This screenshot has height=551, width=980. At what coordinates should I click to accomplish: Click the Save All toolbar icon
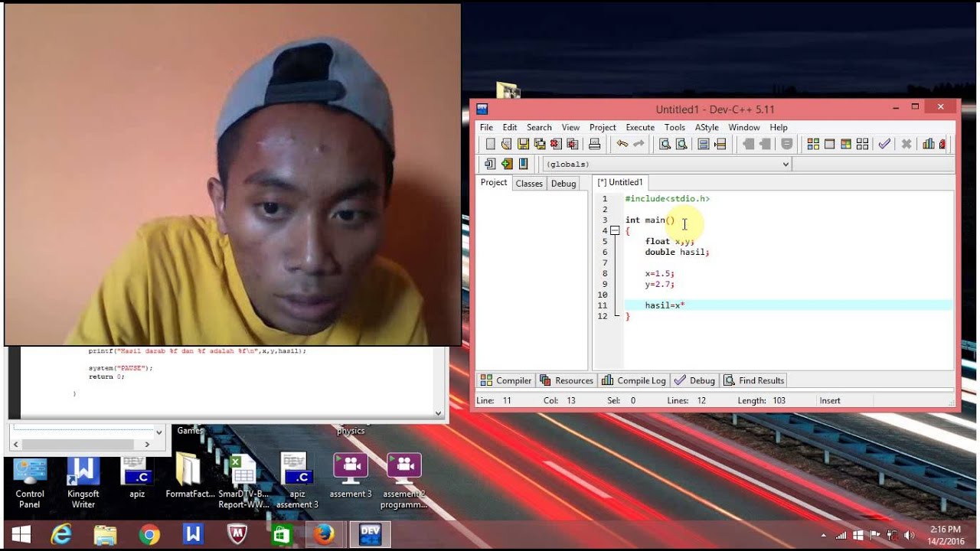point(540,144)
